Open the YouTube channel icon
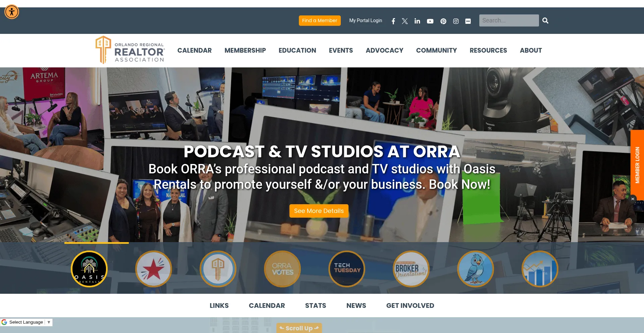This screenshot has width=644, height=333. tap(430, 21)
